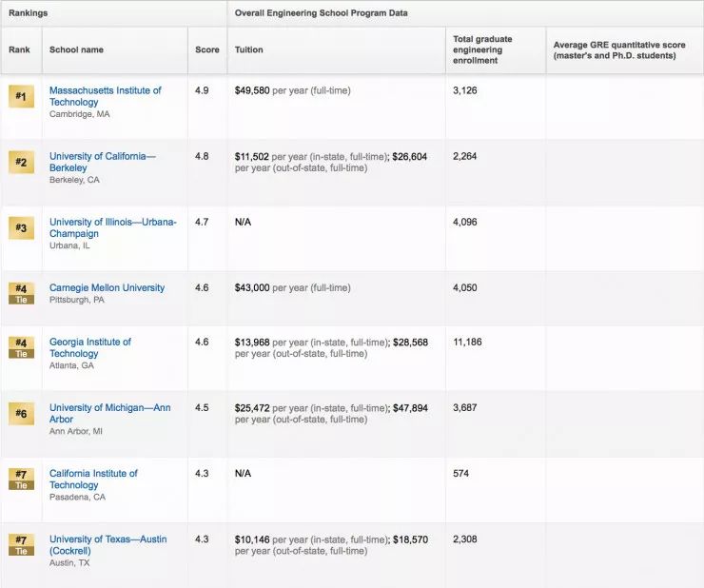
Task: Click the Tuition column header
Action: (x=249, y=49)
